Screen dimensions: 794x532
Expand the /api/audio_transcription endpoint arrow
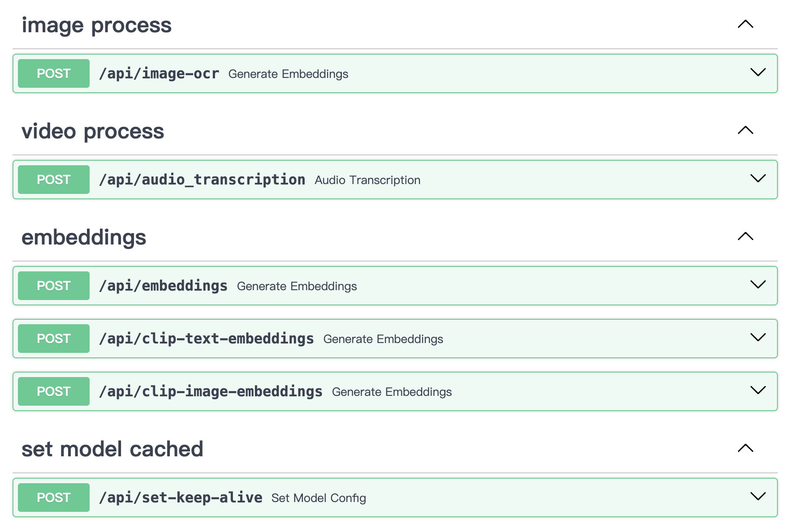[x=758, y=179]
